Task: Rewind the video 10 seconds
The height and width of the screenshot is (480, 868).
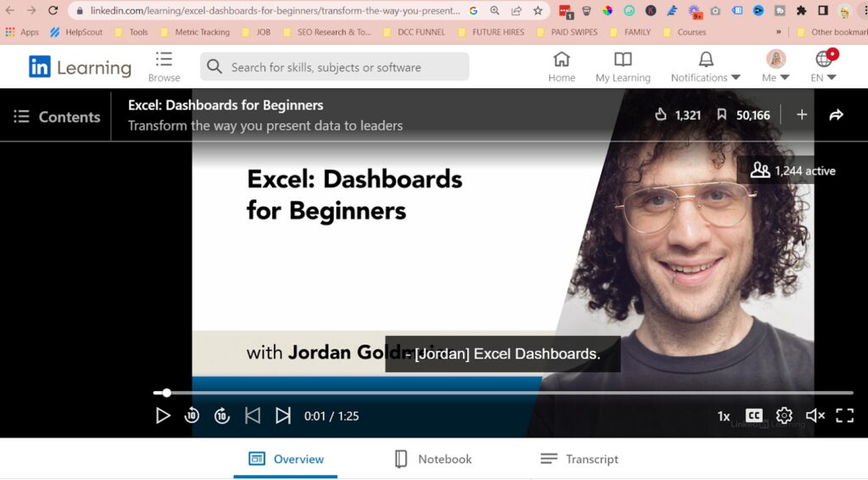Action: pyautogui.click(x=192, y=416)
